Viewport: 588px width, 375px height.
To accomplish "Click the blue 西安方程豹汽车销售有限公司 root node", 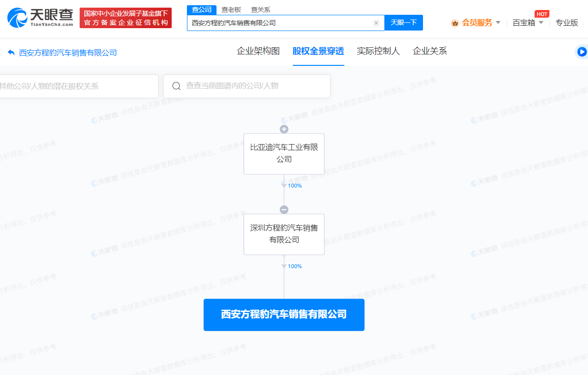I will click(284, 315).
